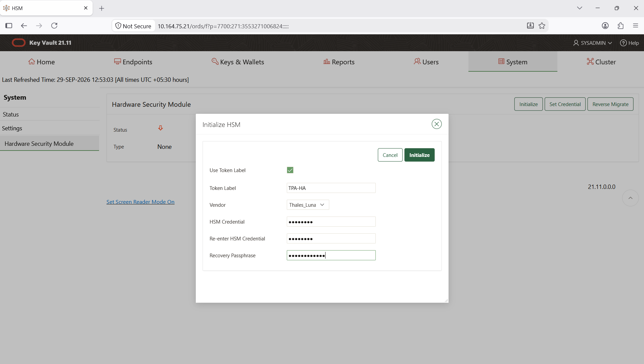Expand the SYSADMIN user menu
Image resolution: width=644 pixels, height=364 pixels.
[592, 43]
